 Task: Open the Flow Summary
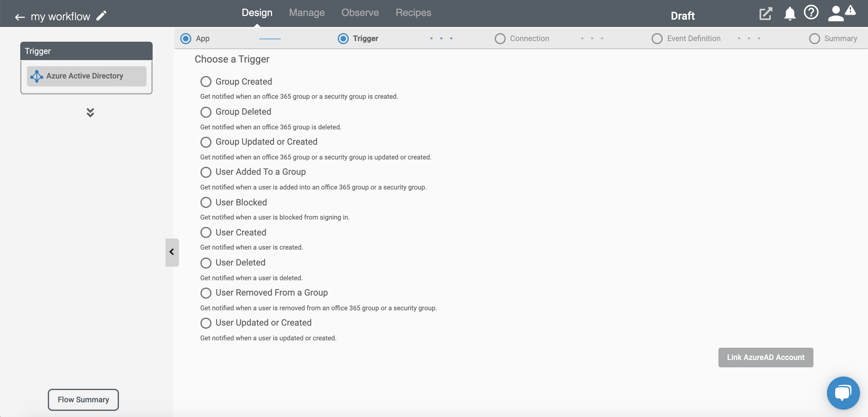pyautogui.click(x=83, y=400)
